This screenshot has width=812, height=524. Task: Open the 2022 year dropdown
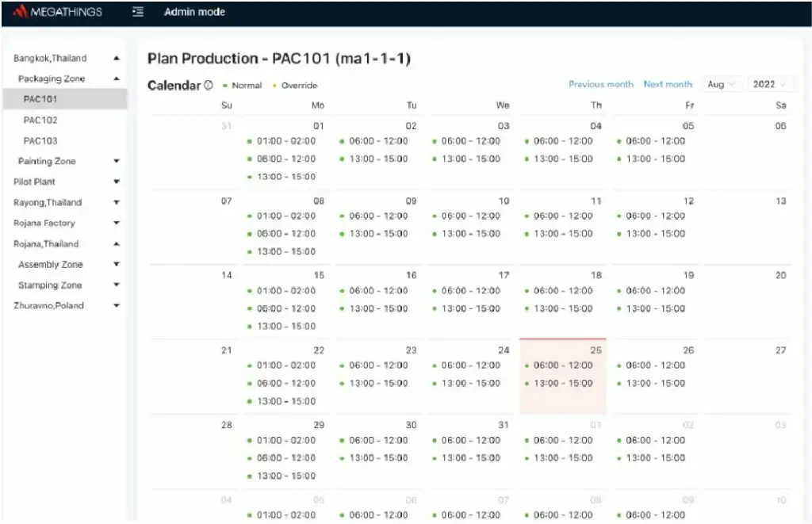tap(769, 84)
